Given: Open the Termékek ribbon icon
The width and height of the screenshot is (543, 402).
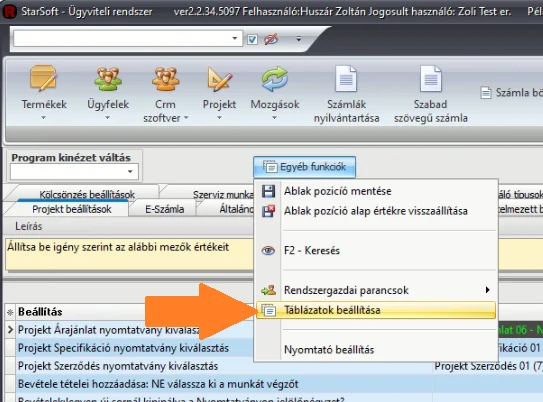Looking at the screenshot, I should pyautogui.click(x=43, y=78).
